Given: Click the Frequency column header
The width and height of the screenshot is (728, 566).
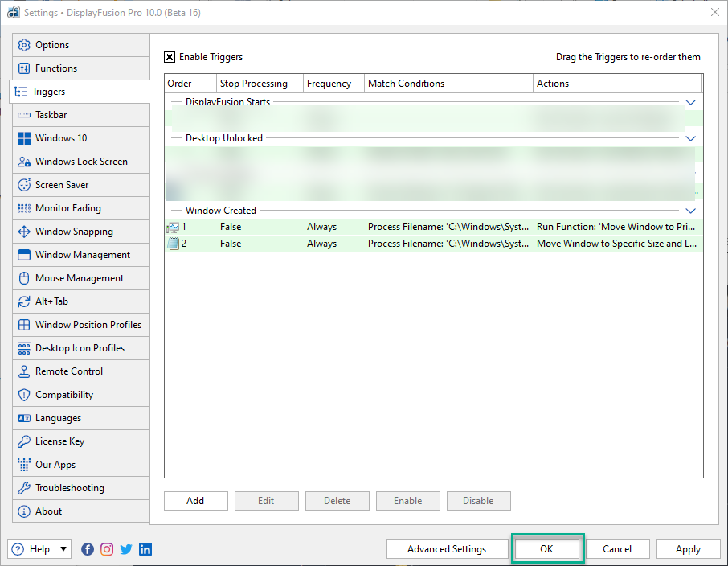Looking at the screenshot, I should (333, 84).
